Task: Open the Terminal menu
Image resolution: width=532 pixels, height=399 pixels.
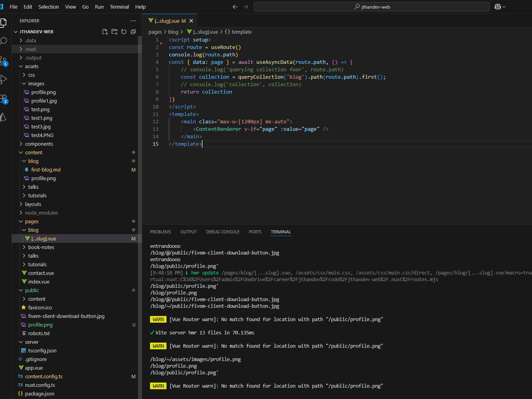Action: 119,7
